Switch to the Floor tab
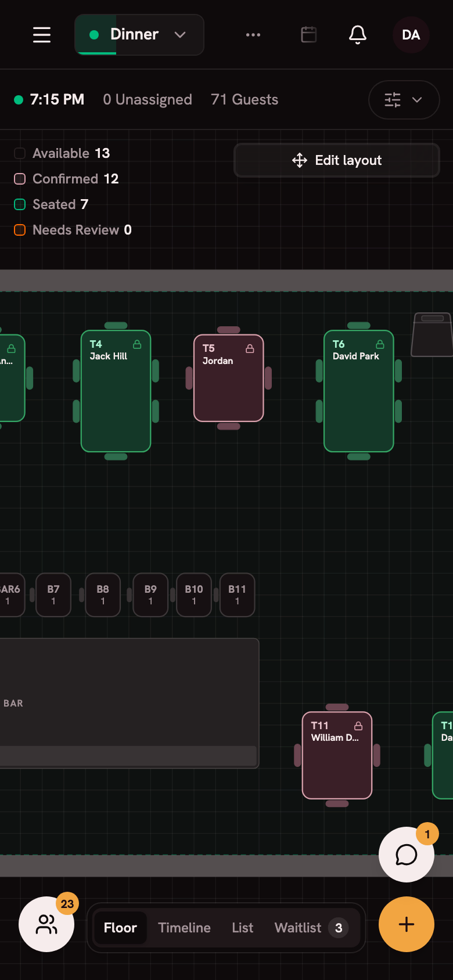 click(x=120, y=928)
